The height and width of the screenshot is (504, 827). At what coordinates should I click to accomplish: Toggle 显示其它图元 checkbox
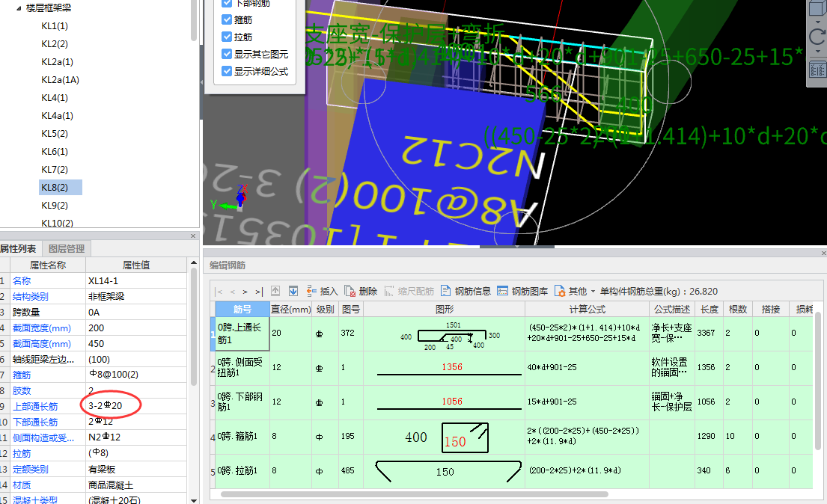[227, 54]
